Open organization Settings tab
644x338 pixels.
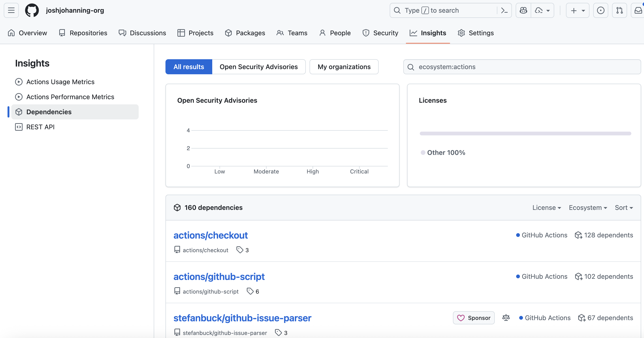475,33
